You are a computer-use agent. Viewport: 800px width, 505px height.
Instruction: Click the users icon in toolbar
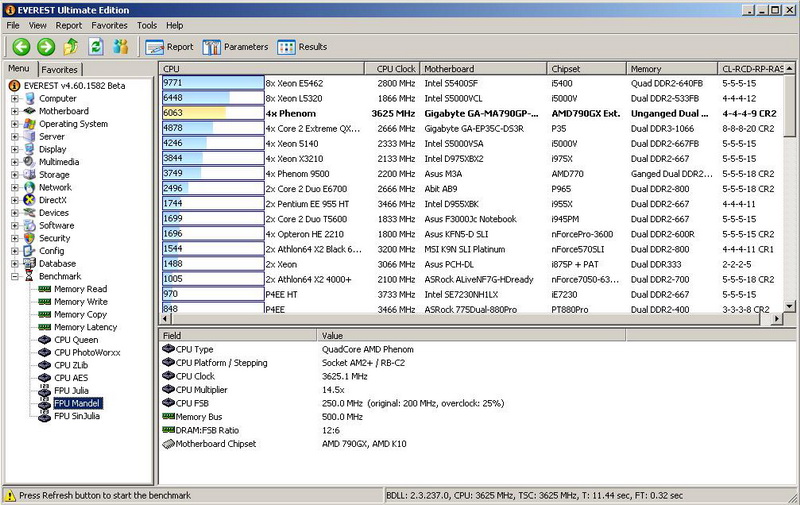click(120, 47)
